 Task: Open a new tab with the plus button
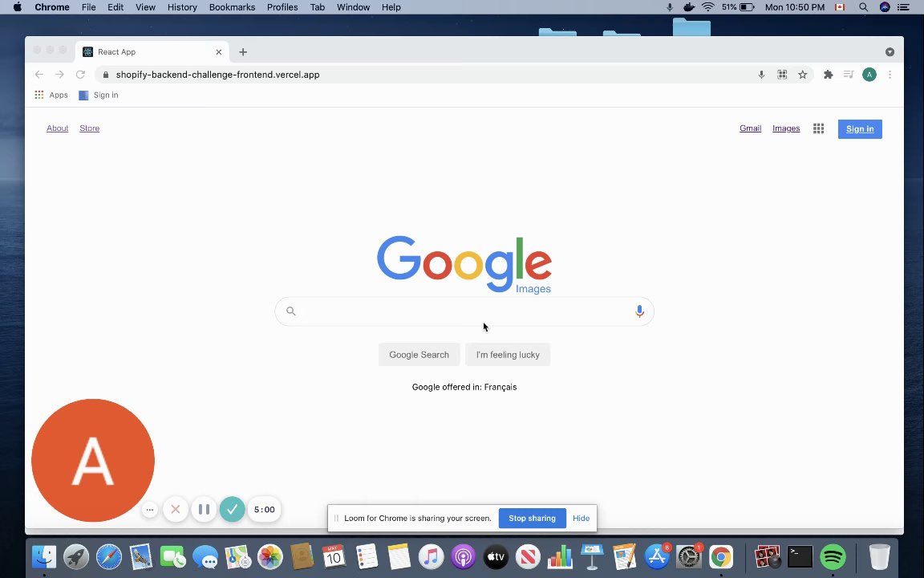pyautogui.click(x=243, y=52)
